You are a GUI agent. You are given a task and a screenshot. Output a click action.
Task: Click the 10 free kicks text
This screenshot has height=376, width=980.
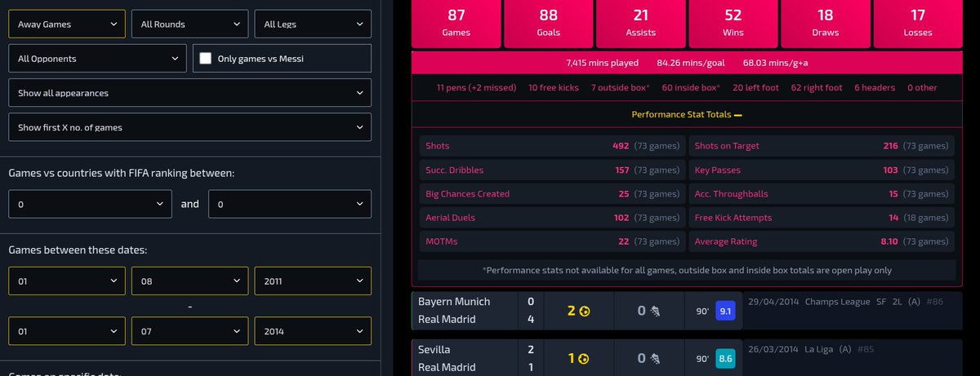[555, 87]
